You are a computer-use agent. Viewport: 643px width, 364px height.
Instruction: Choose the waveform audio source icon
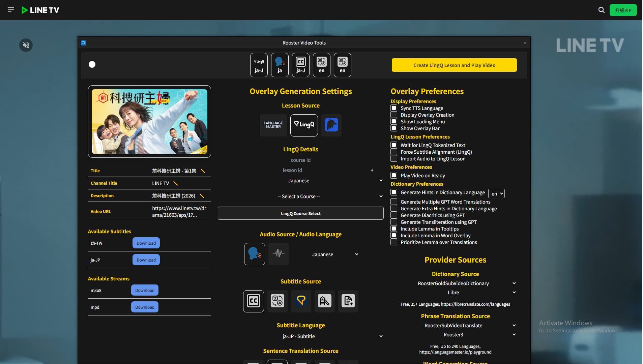pyautogui.click(x=278, y=254)
